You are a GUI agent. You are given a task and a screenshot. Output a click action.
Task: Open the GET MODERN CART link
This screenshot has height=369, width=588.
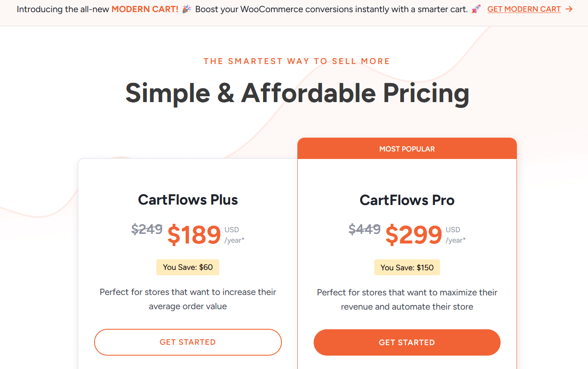coord(524,9)
